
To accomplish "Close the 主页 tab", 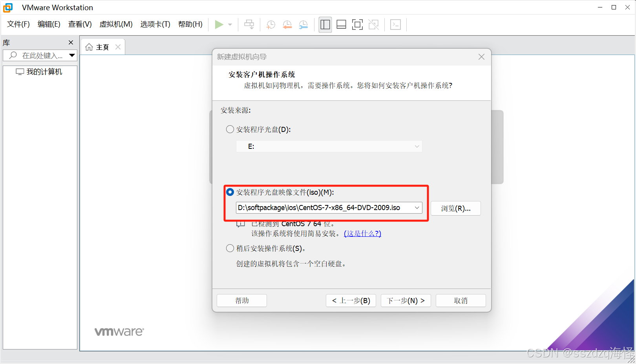I will click(x=118, y=47).
